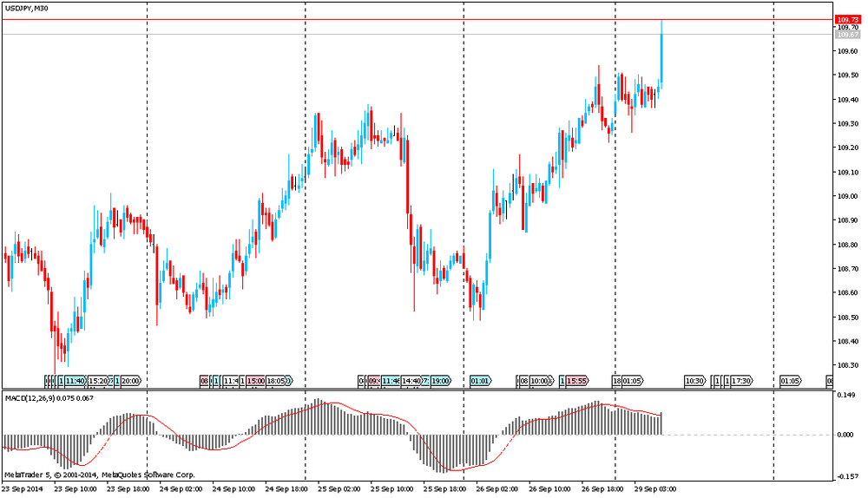Open the 15:20 economic event flag
Viewport: 868px width, 498px height.
(x=97, y=381)
